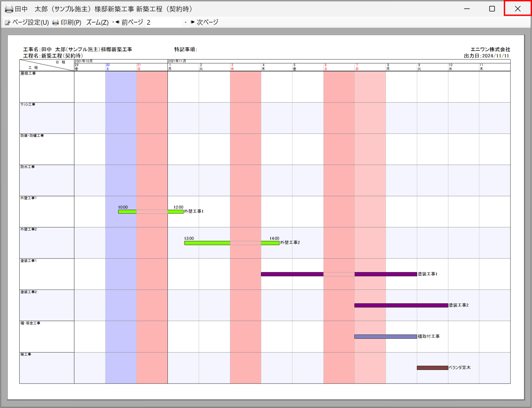Image resolution: width=532 pixels, height=408 pixels.
Task: Click the 屋根工事 row label
Action: tap(28, 73)
